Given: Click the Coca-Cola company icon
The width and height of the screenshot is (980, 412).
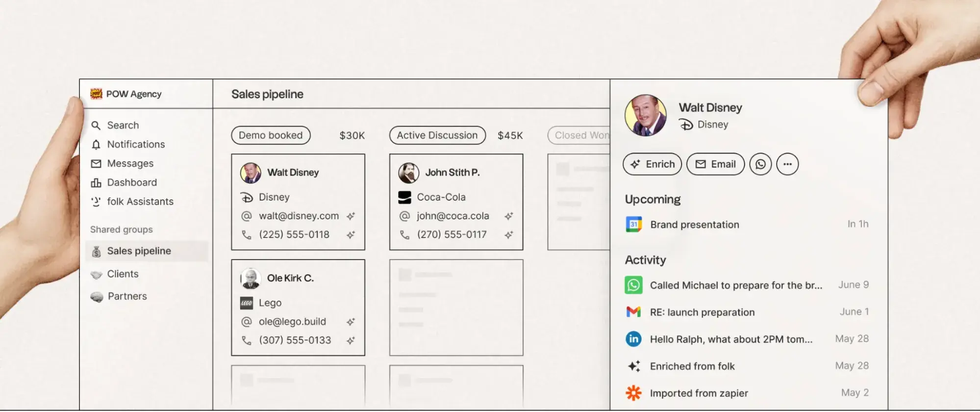Looking at the screenshot, I should (404, 197).
